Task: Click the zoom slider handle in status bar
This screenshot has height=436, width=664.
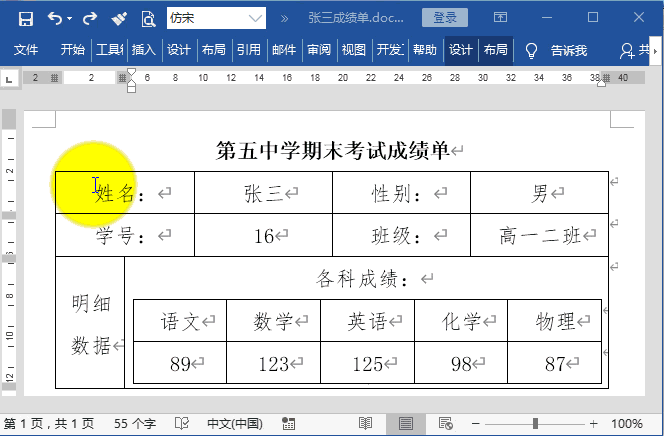Action: pos(536,424)
